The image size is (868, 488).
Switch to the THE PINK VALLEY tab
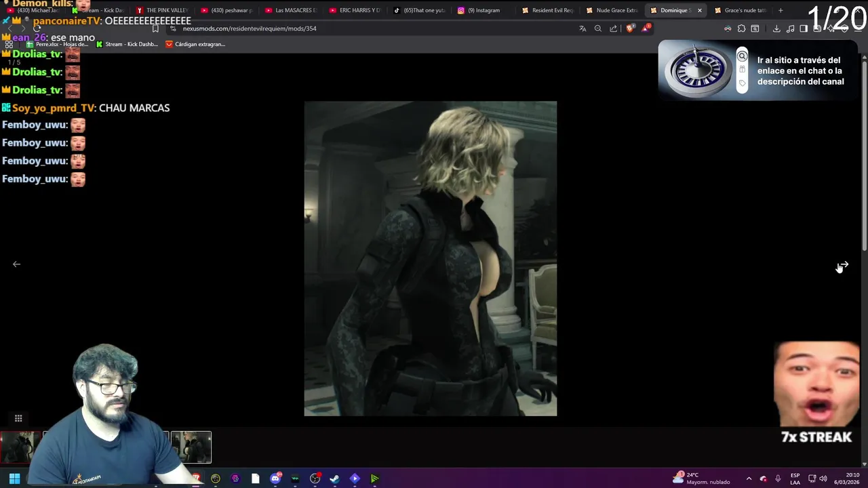[162, 10]
